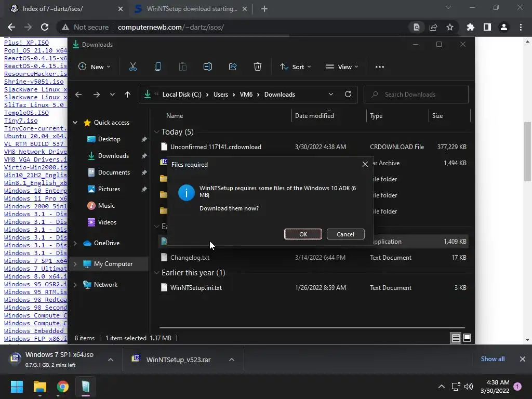Open the See more ellipsis menu in Explorer
The width and height of the screenshot is (532, 399).
pos(380,67)
